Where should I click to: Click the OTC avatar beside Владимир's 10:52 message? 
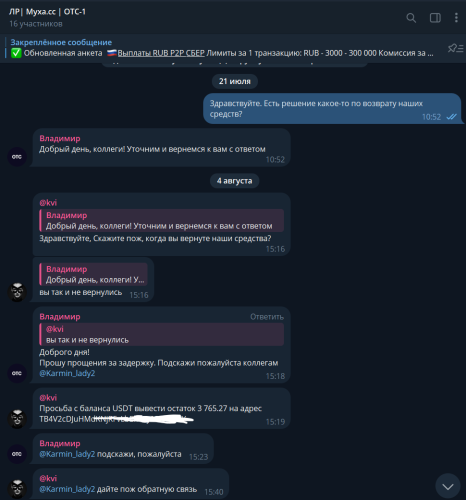[17, 157]
